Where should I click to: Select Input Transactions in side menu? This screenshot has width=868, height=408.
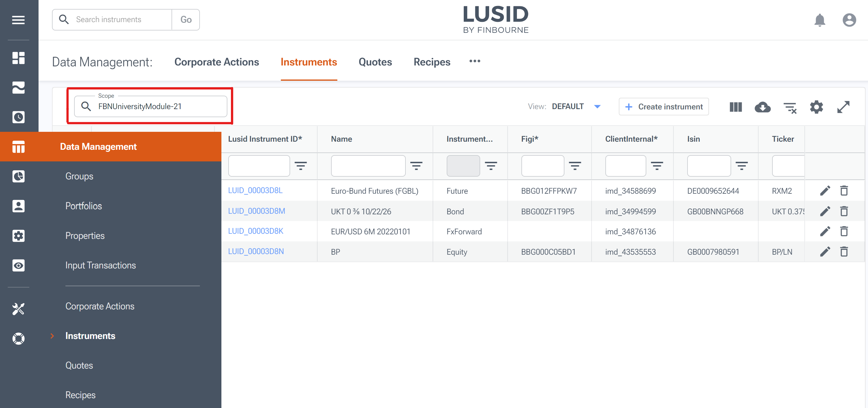(100, 265)
